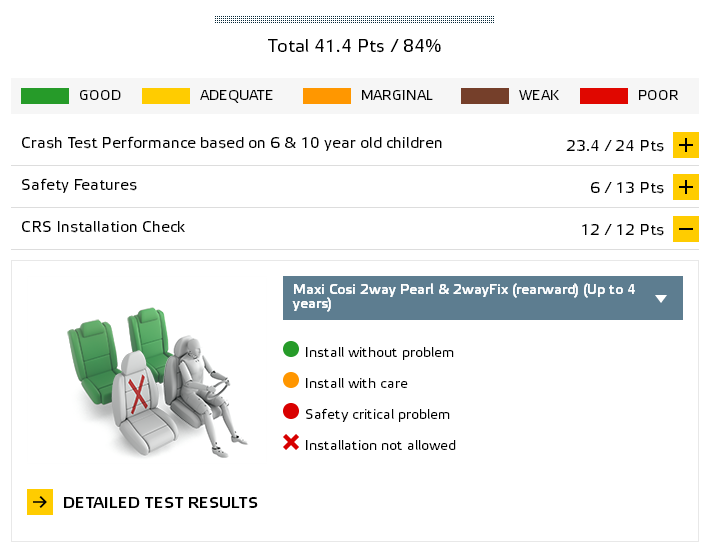The height and width of the screenshot is (558, 707).
Task: Collapse the CRS Installation Check section
Action: pyautogui.click(x=685, y=229)
